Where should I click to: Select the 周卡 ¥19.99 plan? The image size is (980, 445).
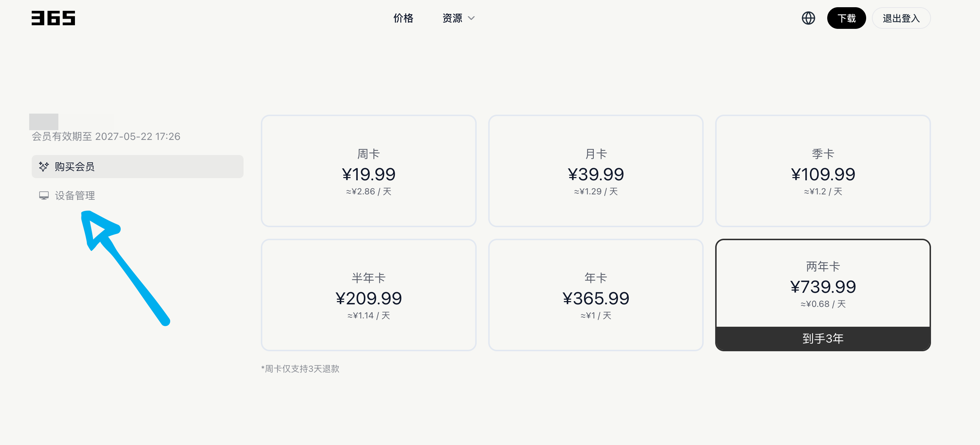[x=368, y=171]
